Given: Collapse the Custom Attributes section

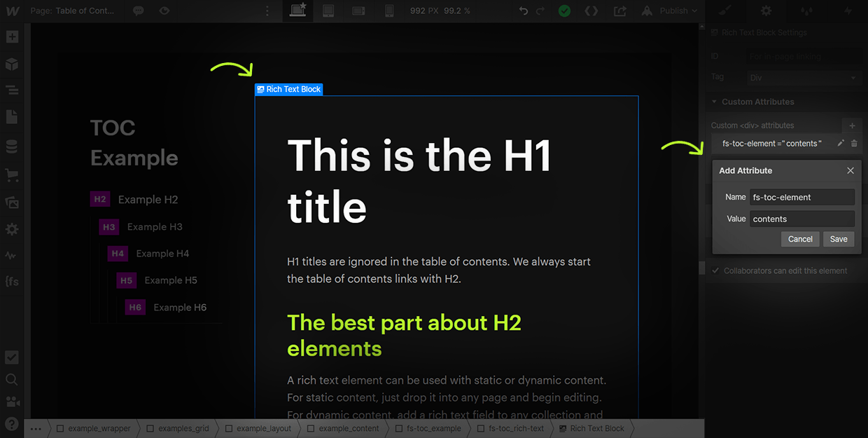Looking at the screenshot, I should click(x=753, y=102).
